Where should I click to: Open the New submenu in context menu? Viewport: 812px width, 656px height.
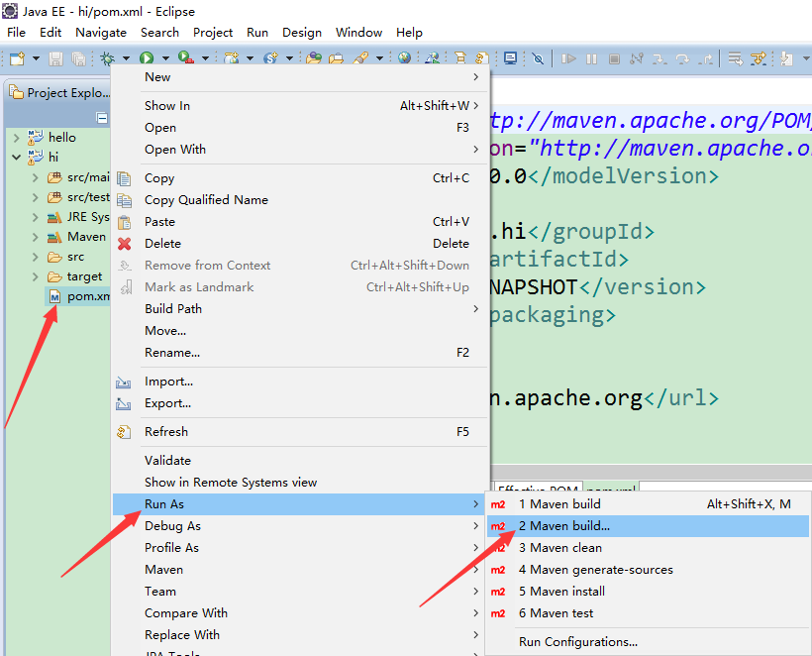[x=301, y=77]
